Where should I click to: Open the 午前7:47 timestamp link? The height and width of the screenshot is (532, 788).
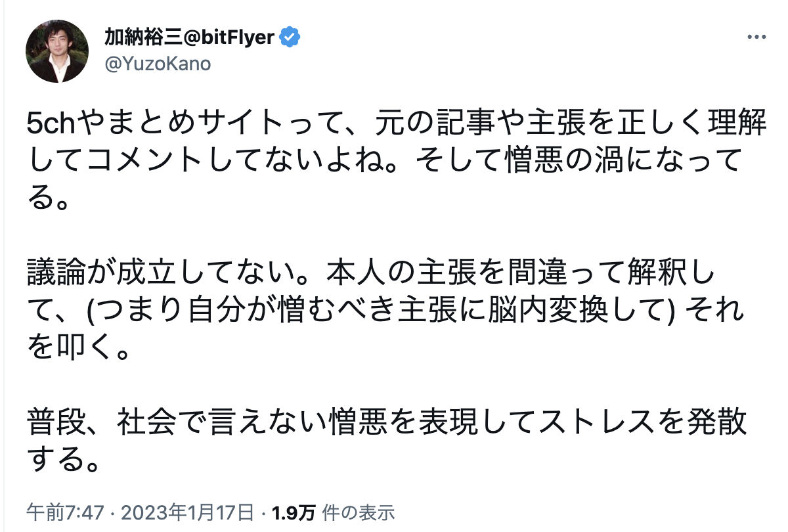pos(58,512)
